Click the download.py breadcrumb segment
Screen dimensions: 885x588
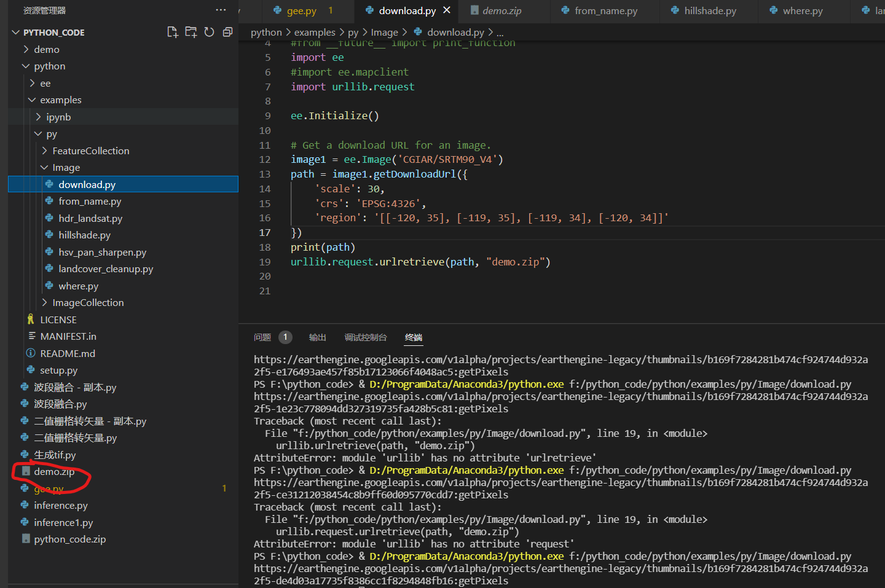coord(455,32)
